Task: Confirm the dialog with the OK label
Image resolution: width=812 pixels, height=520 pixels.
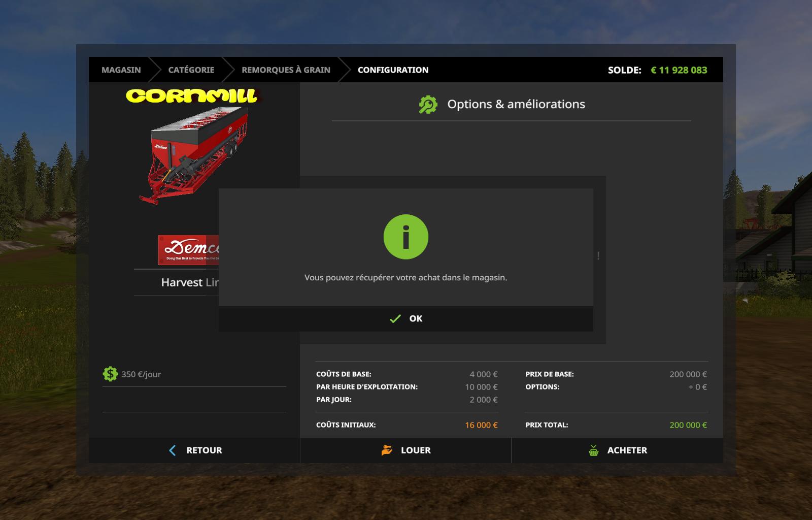Action: pos(416,319)
